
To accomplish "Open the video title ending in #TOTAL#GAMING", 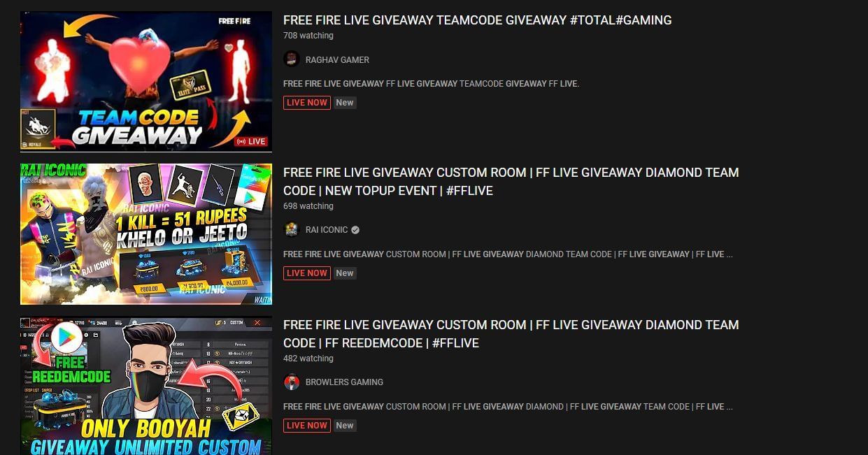I will point(477,20).
